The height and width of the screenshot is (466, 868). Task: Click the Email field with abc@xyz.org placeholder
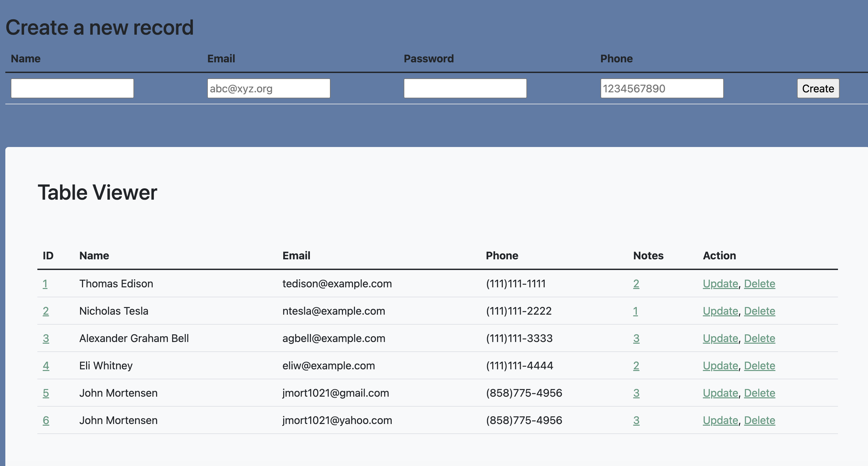click(269, 89)
